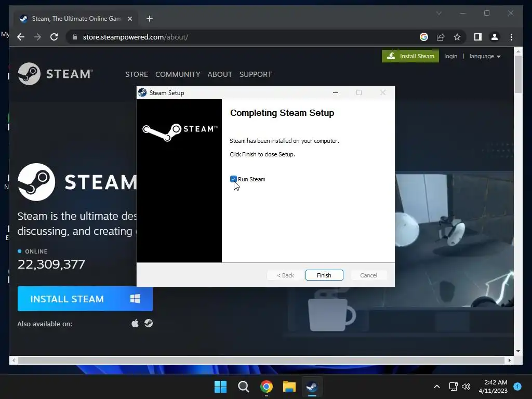Click the network tray icon
This screenshot has width=532, height=399.
pos(453,387)
